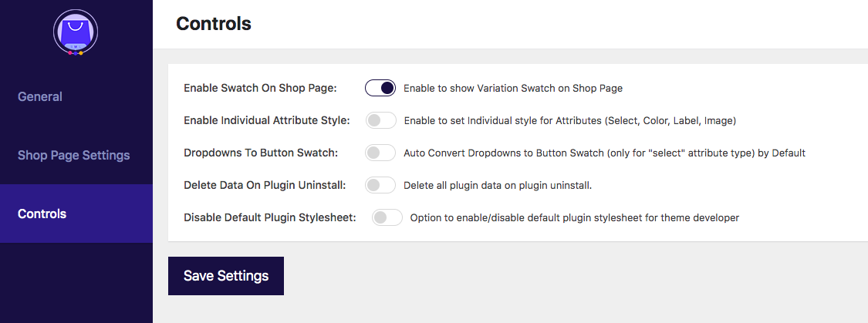This screenshot has width=868, height=323.
Task: Click "Delete all plugin data" description text
Action: pos(498,185)
